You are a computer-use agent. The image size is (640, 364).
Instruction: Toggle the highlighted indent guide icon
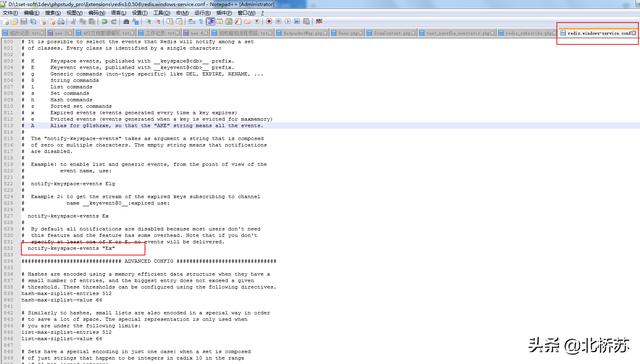click(211, 22)
